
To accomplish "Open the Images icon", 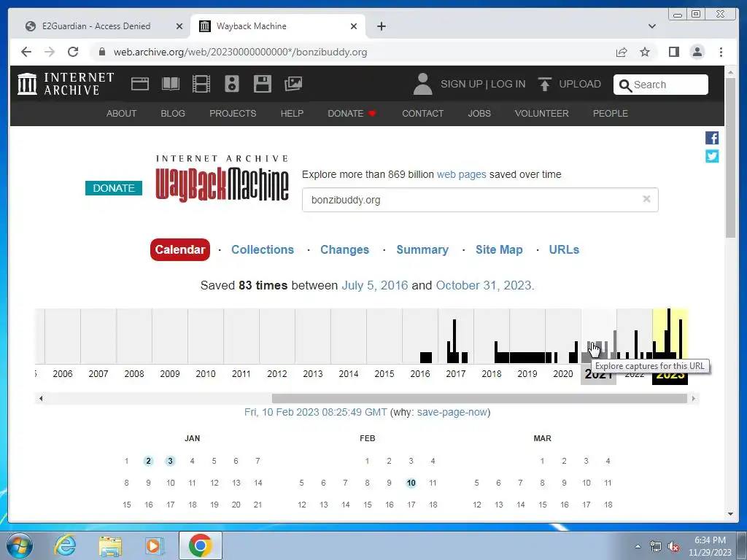I will [x=293, y=84].
